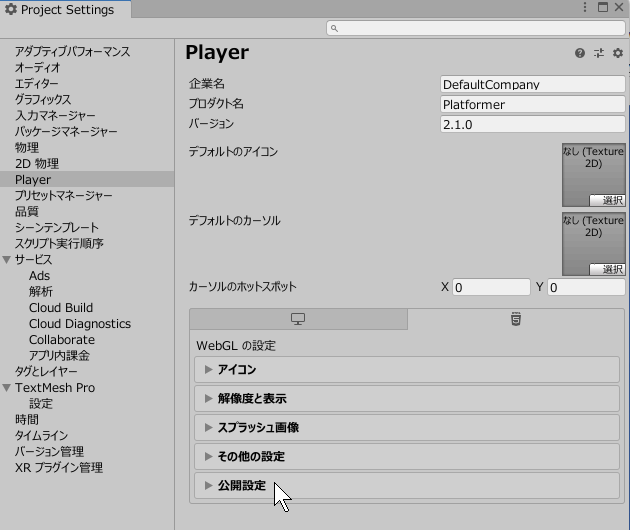Open XR プラグイン管理 settings
Viewport: 630px width, 530px height.
[x=59, y=468]
